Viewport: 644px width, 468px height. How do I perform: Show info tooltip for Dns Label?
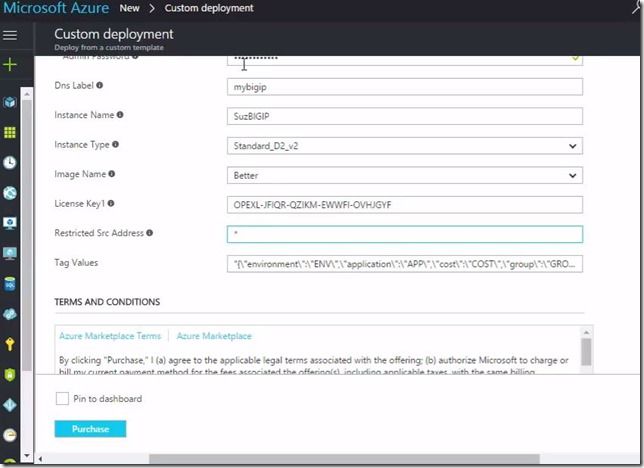[x=99, y=85]
